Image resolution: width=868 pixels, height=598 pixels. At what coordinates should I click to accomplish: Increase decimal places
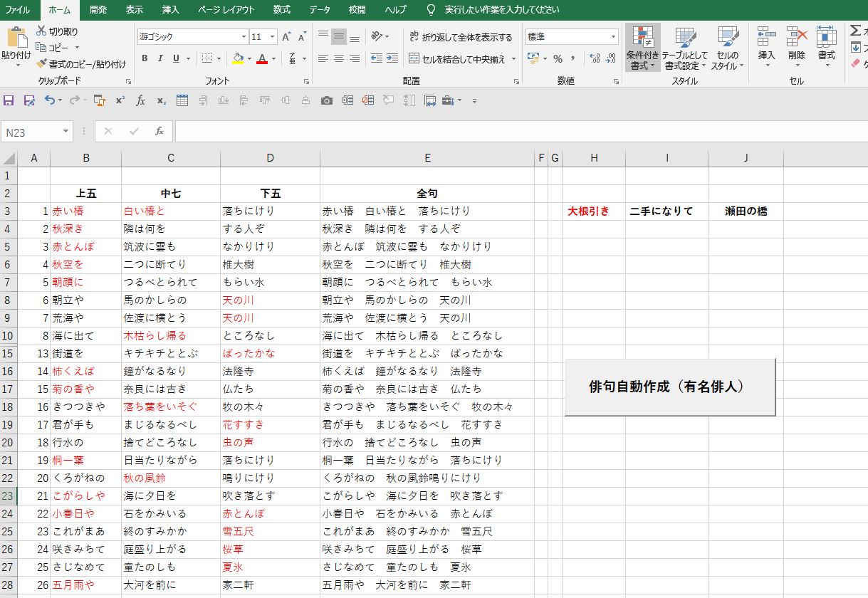coord(595,58)
